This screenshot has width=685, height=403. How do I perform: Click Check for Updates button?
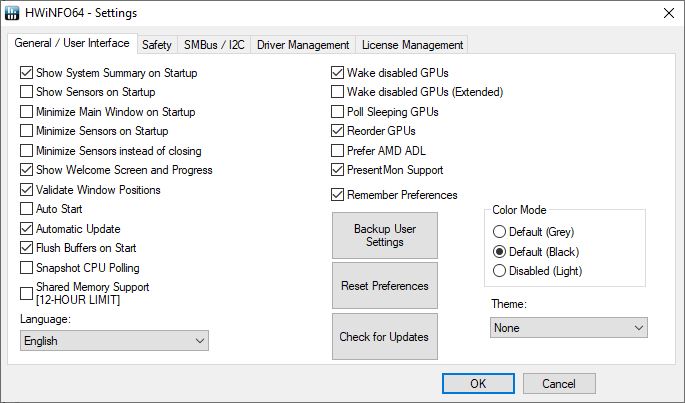click(385, 337)
